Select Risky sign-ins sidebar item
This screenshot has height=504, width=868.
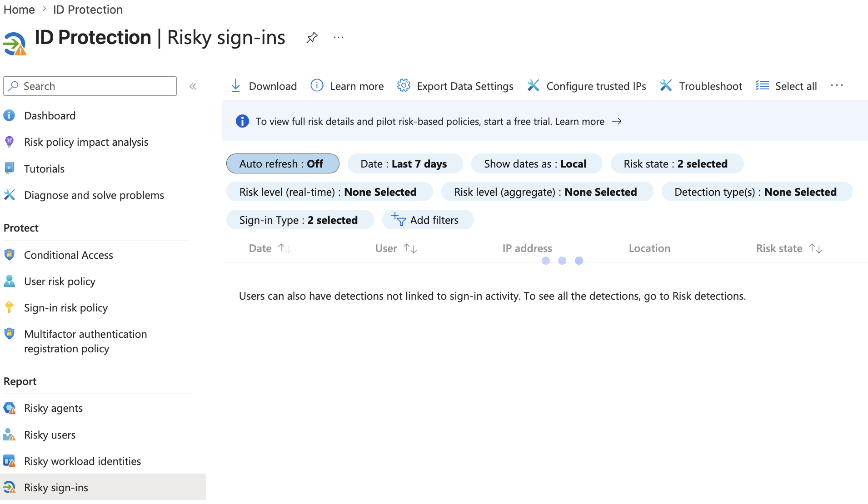pyautogui.click(x=103, y=488)
